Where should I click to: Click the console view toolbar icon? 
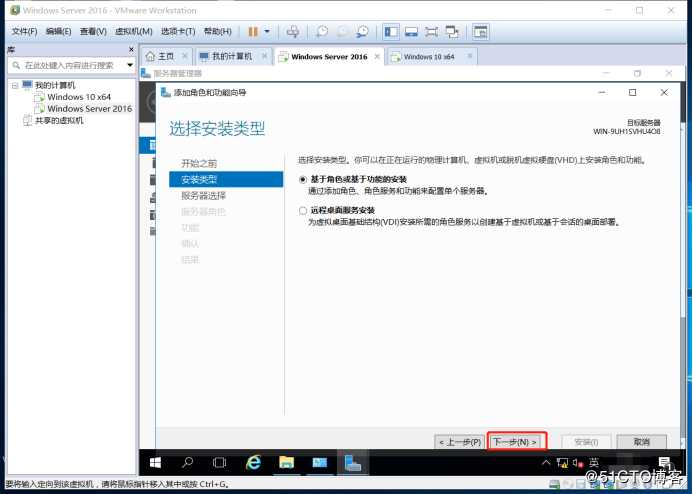tap(480, 32)
